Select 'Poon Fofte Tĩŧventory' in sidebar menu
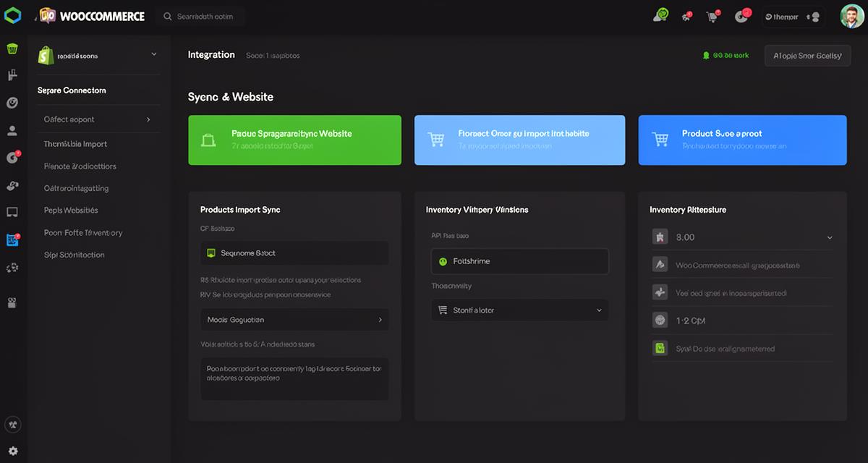868x463 pixels. 83,233
